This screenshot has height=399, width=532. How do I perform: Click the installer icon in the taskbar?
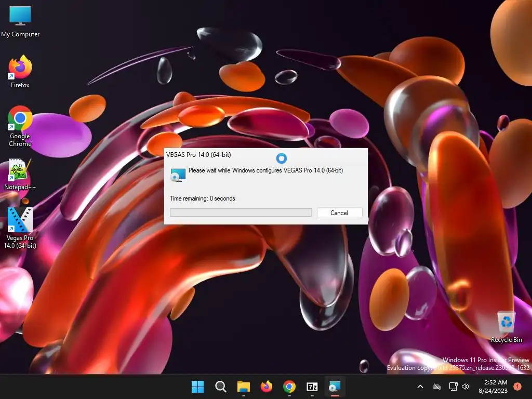point(335,387)
